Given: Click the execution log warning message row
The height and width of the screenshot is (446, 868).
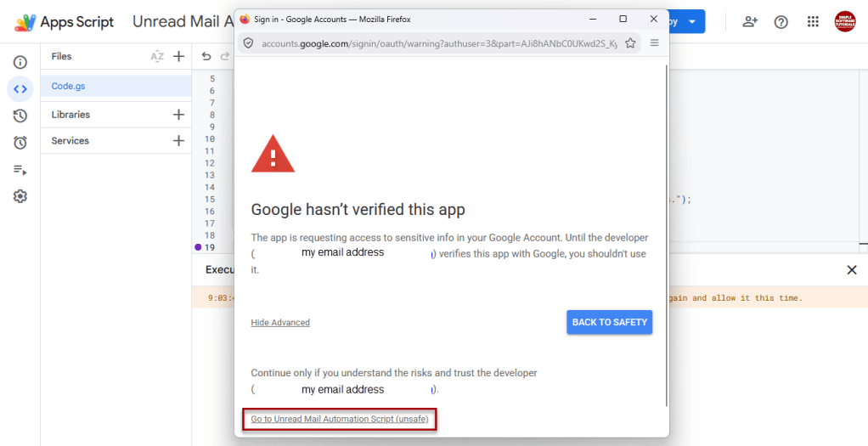Looking at the screenshot, I should pyautogui.click(x=530, y=297).
